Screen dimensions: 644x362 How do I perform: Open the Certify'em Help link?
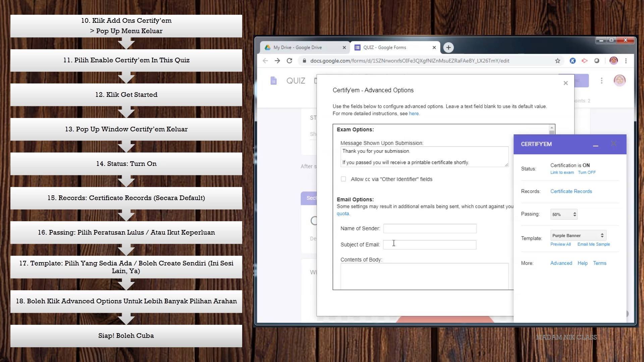point(582,263)
